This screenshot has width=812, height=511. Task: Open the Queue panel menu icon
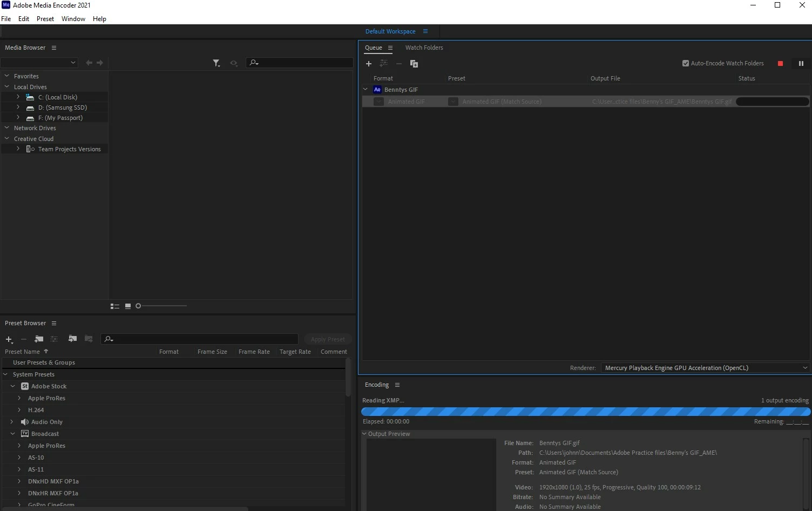[390, 48]
